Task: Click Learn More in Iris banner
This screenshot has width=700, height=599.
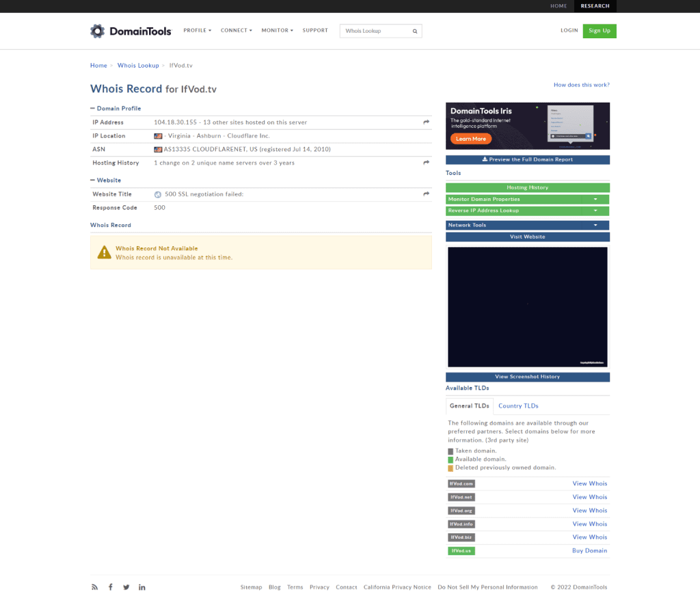Action: click(471, 139)
